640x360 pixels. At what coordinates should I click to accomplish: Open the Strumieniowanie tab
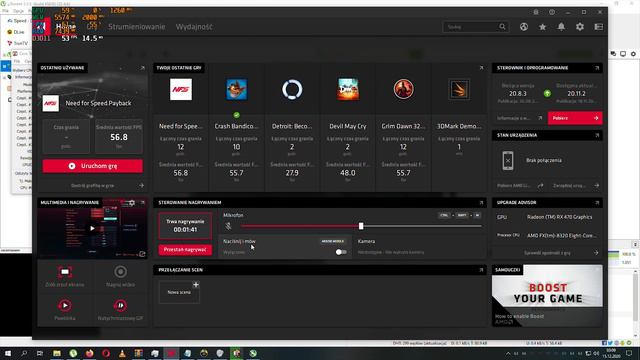136,27
